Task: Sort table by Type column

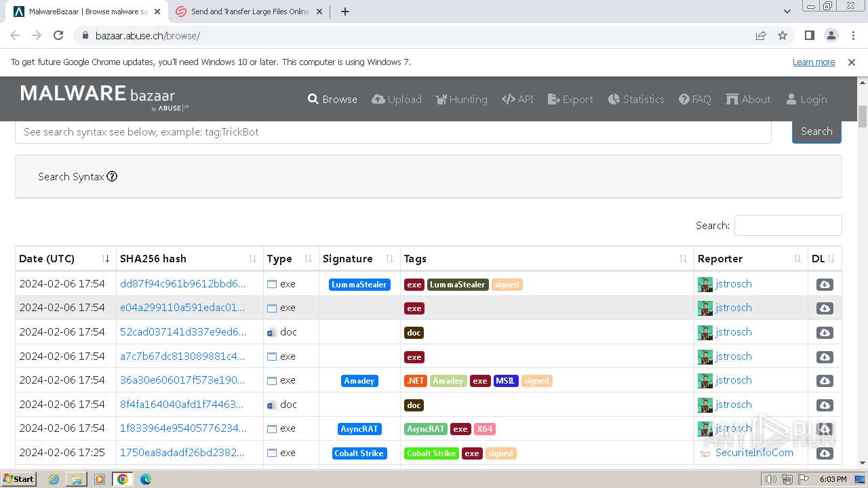Action: (x=291, y=259)
